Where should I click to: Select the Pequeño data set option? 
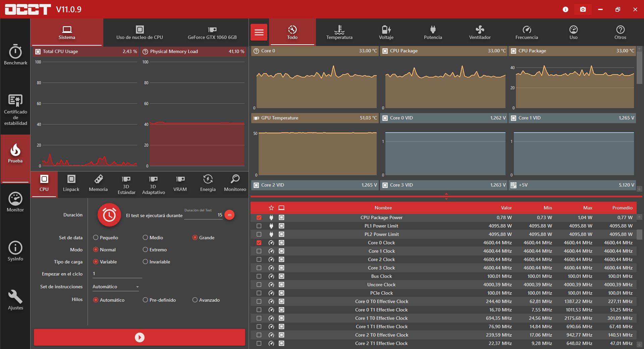click(x=106, y=238)
